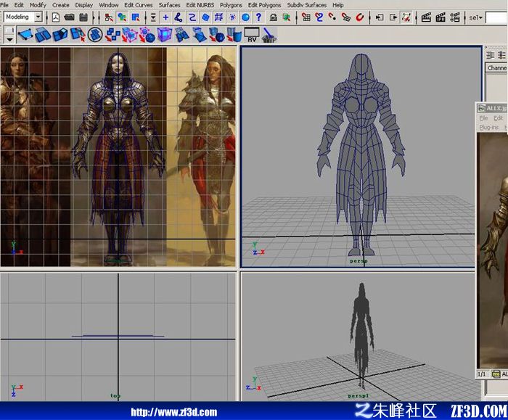Screen dimensions: 508x420
Task: Render the current frame clapperboard icon
Action: coord(426,17)
